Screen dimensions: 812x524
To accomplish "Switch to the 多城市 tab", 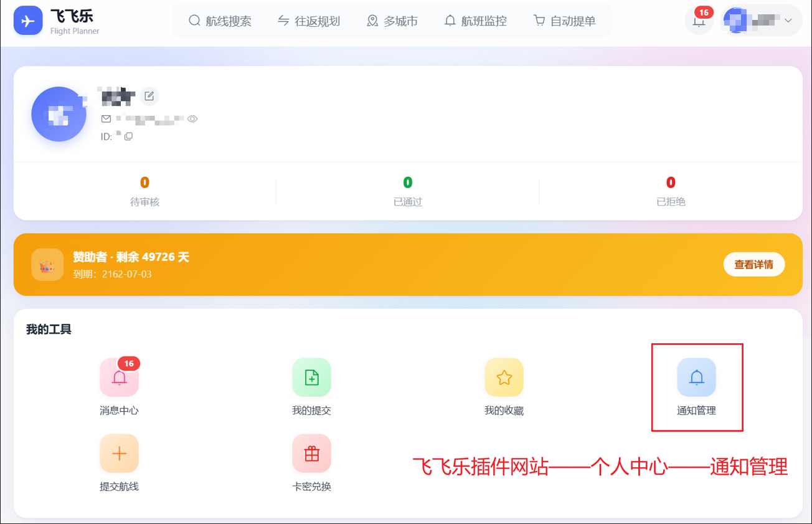I will (x=392, y=21).
